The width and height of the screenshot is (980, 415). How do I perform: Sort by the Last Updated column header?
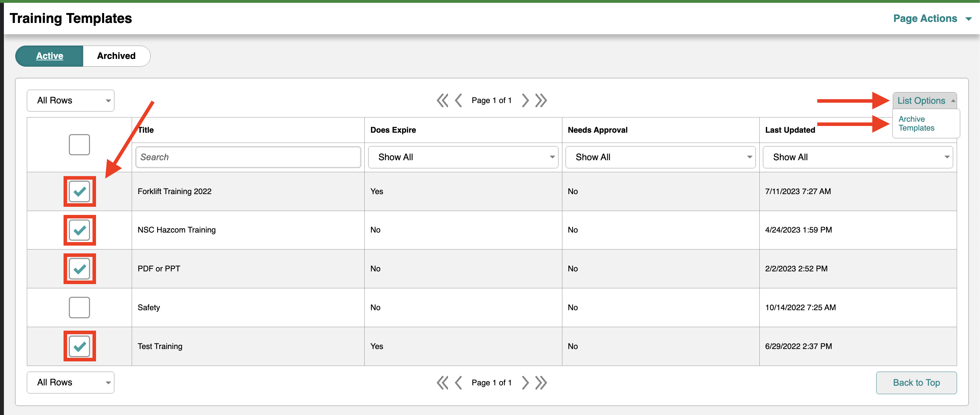[790, 130]
